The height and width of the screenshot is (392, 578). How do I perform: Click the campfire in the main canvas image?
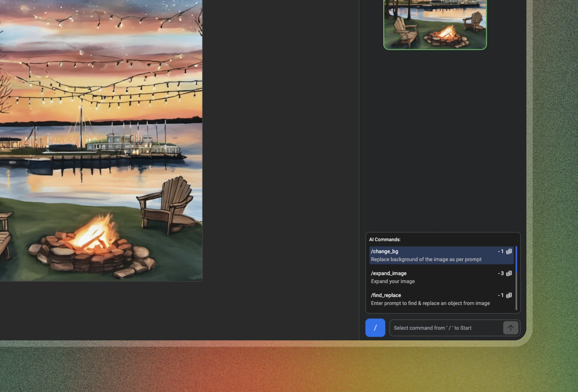pos(92,246)
